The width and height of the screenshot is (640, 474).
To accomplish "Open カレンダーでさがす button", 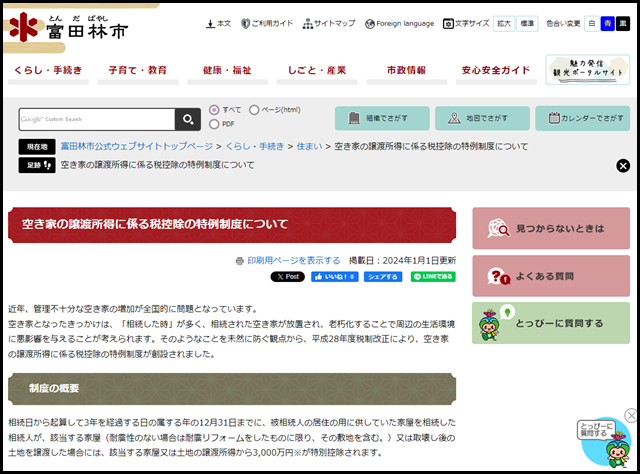I will (582, 118).
